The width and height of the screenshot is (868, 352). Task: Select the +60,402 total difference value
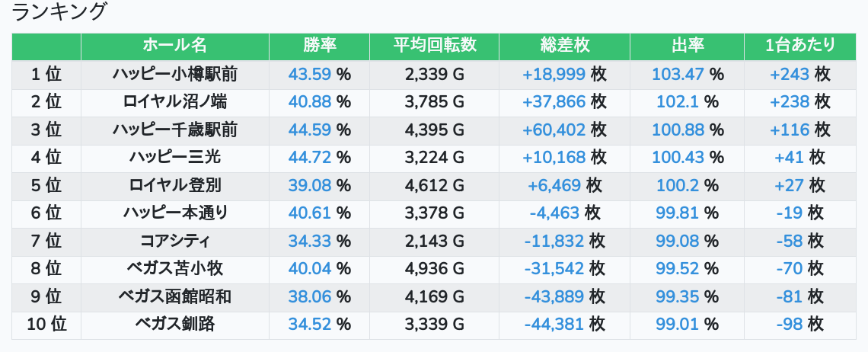pyautogui.click(x=554, y=130)
